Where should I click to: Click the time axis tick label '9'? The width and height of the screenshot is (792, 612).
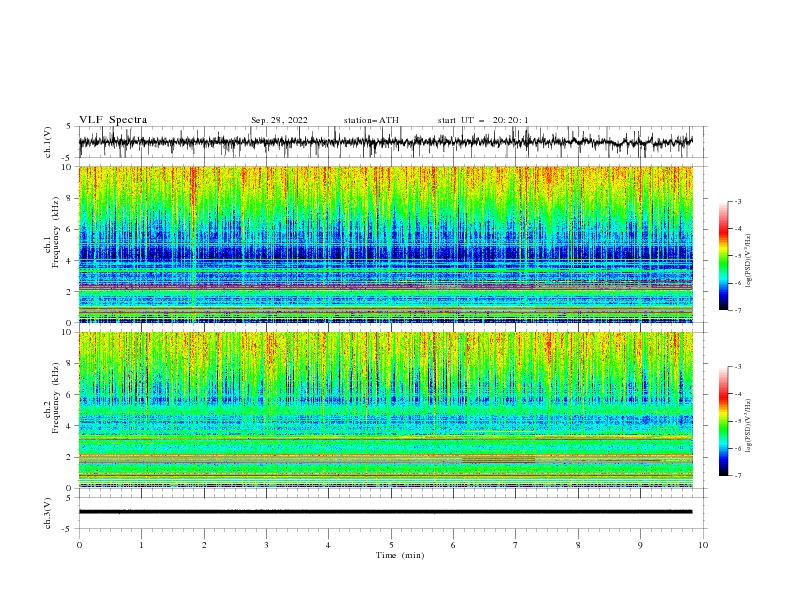(x=640, y=545)
